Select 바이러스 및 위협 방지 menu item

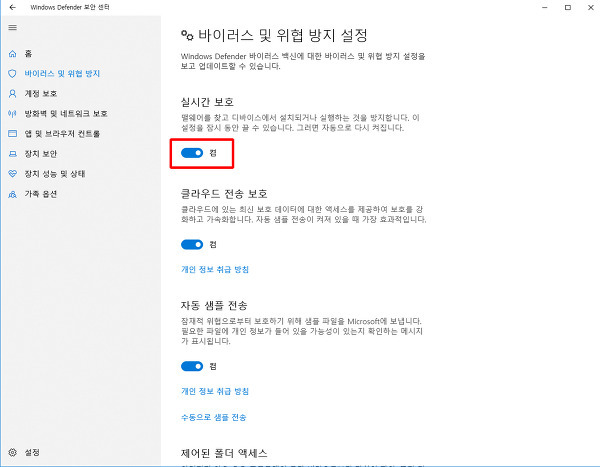coord(62,73)
